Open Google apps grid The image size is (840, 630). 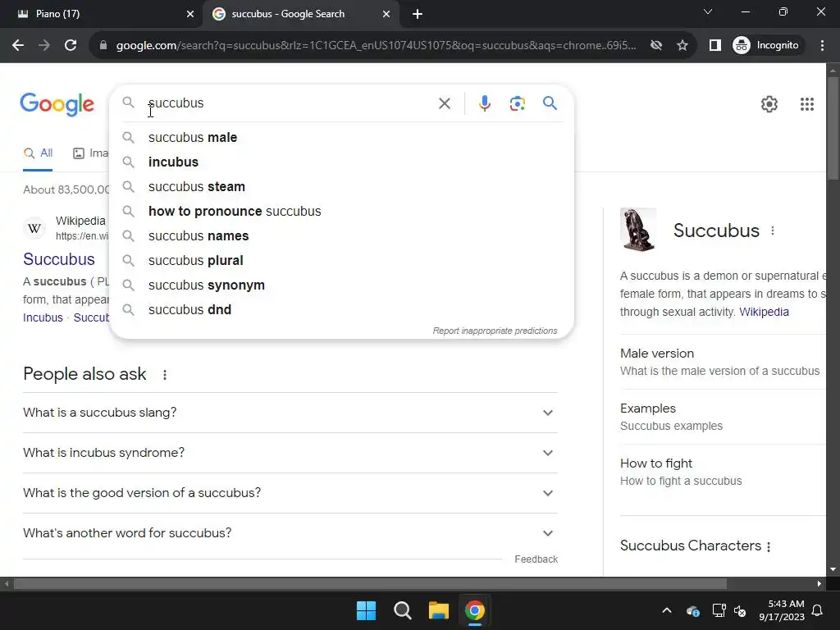point(807,104)
